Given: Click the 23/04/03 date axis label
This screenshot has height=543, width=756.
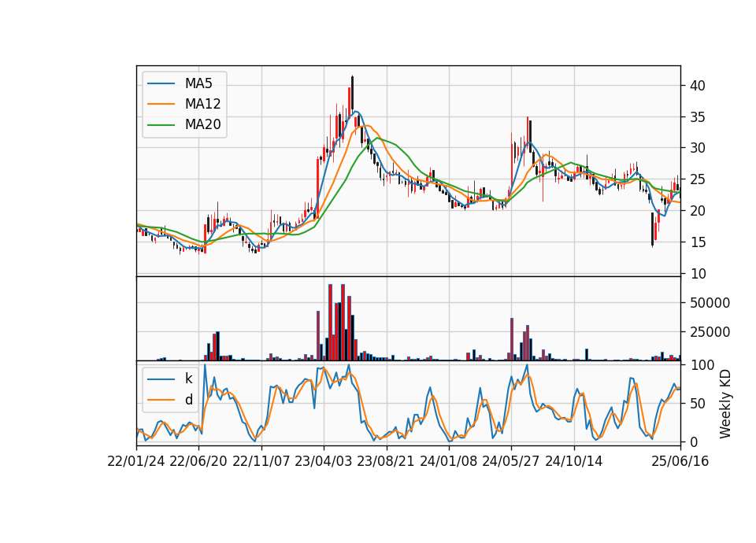Looking at the screenshot, I should pyautogui.click(x=324, y=461).
